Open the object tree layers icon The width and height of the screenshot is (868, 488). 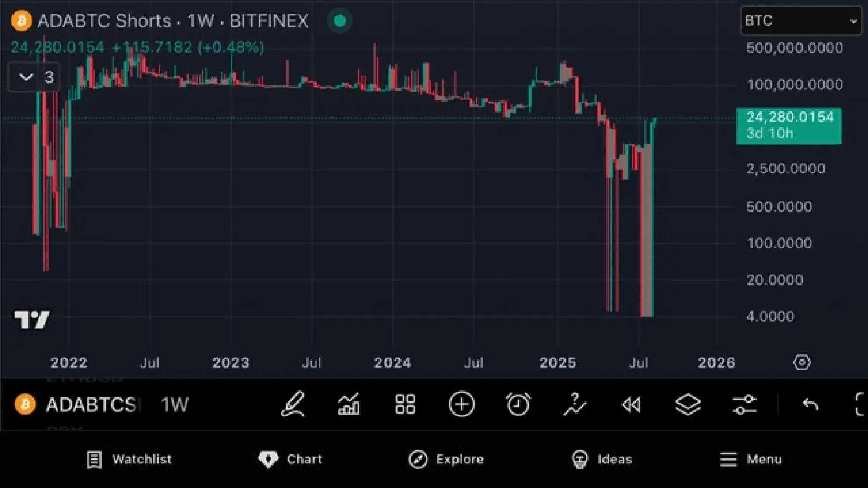[688, 404]
